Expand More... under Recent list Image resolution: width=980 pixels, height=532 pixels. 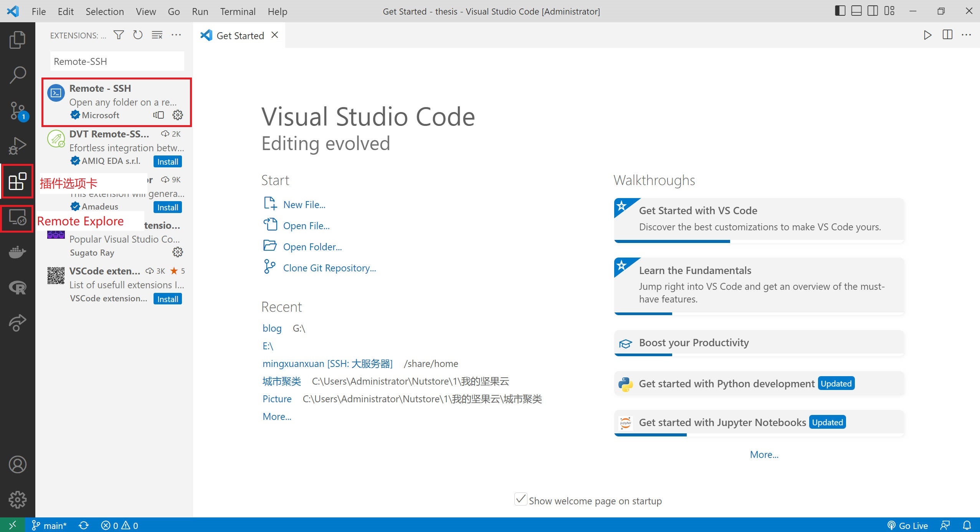(276, 416)
